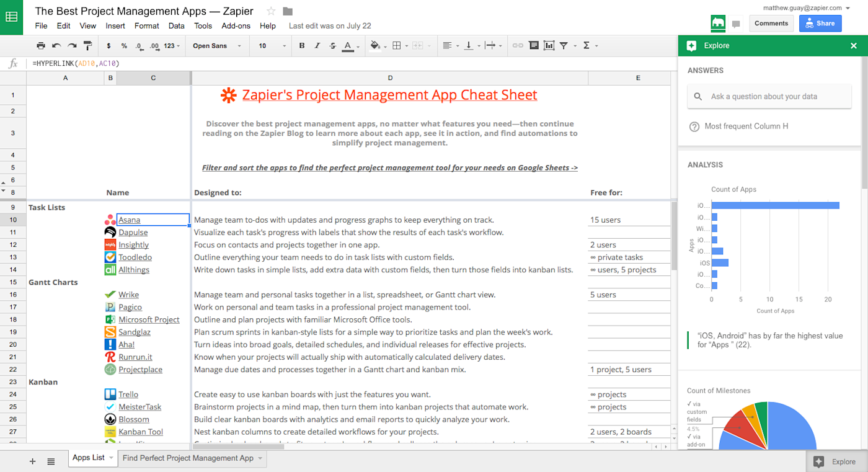
Task: Open the Format menu
Action: pyautogui.click(x=147, y=26)
